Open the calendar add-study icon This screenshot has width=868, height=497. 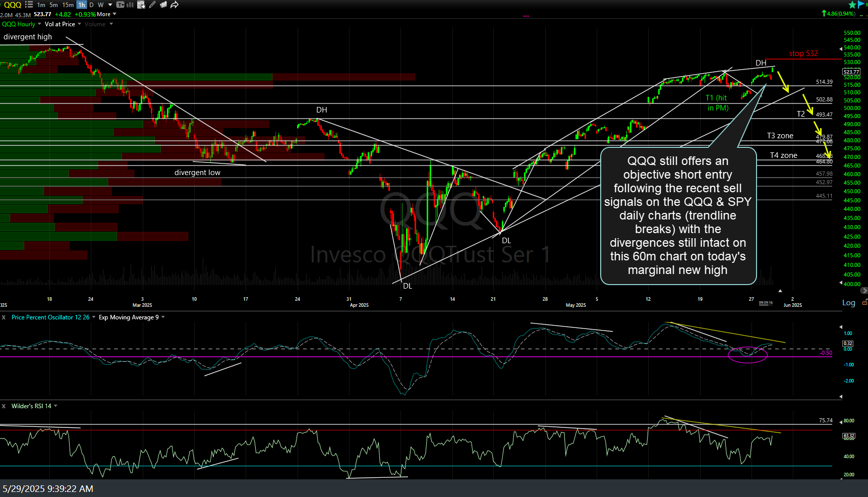click(x=141, y=5)
